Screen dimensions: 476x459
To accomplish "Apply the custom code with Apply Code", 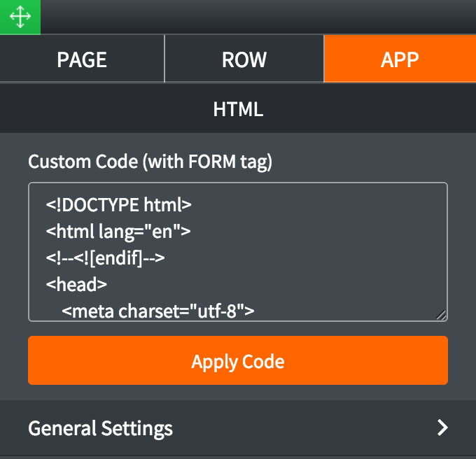I will coord(238,360).
